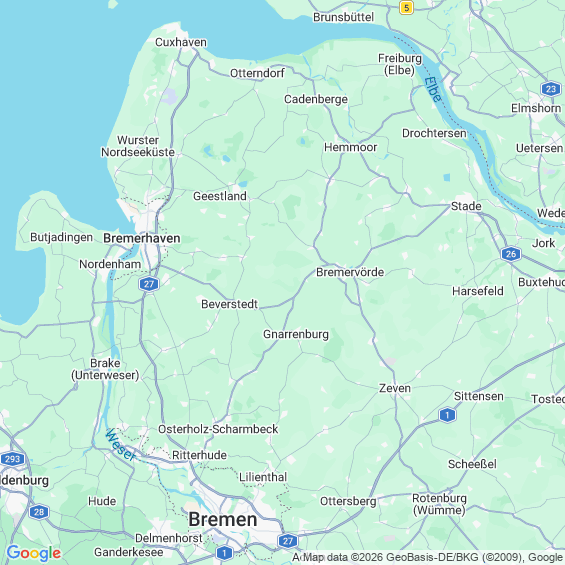Click the Elbe river label
This screenshot has width=565, height=565.
pos(433,89)
